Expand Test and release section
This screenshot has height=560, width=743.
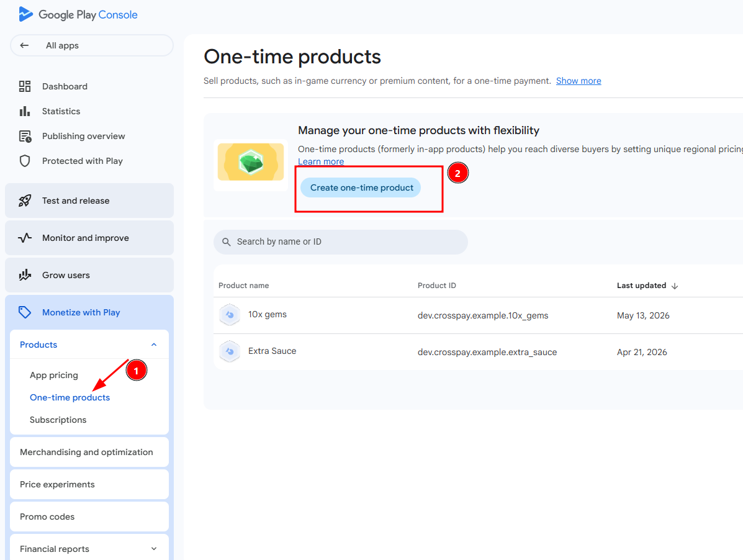click(89, 201)
